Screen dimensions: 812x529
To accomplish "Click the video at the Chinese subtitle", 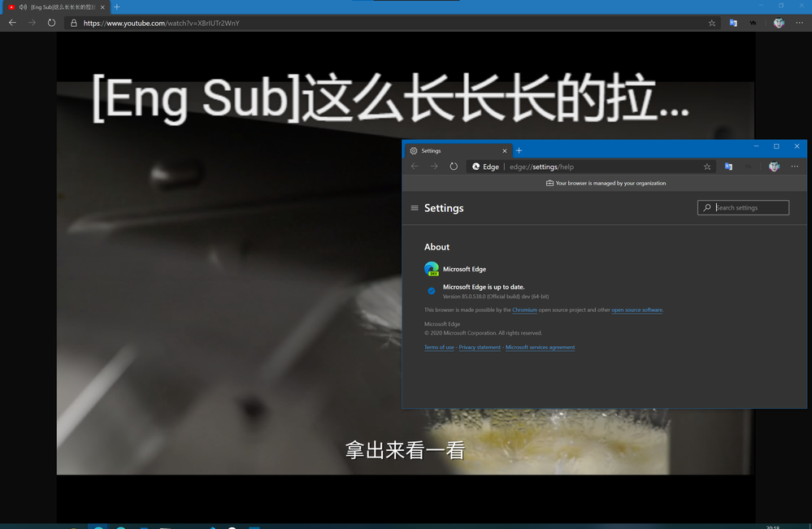I will 405,450.
